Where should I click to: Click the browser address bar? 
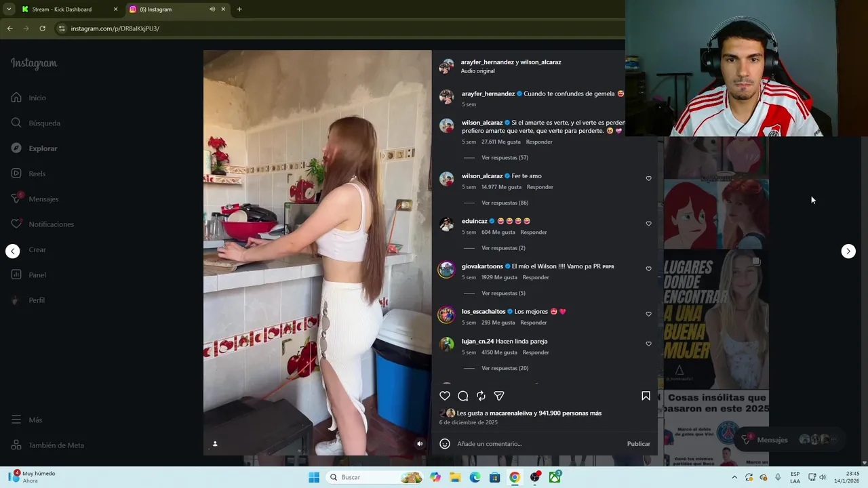(339, 28)
